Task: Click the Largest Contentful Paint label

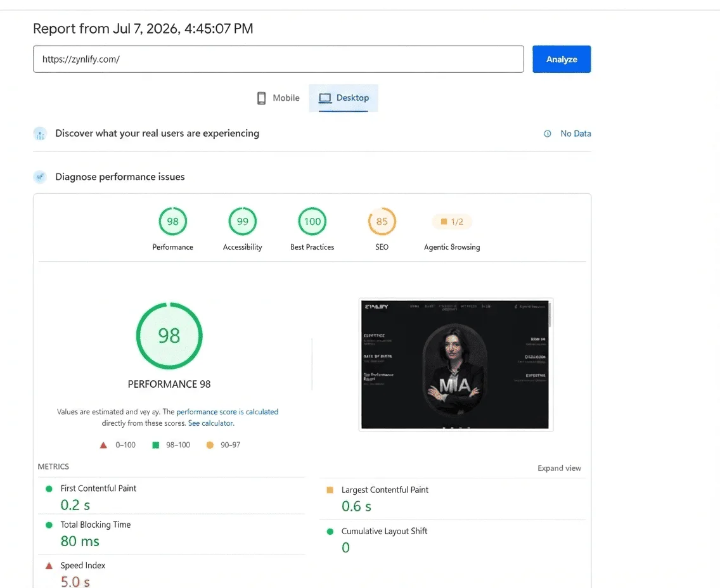Action: [x=385, y=490]
